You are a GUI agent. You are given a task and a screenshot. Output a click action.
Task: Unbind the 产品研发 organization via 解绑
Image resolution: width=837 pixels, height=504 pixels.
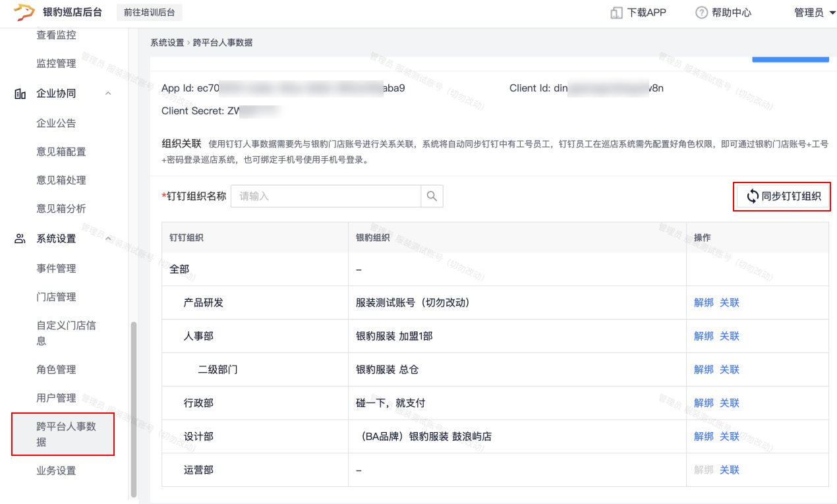[703, 303]
